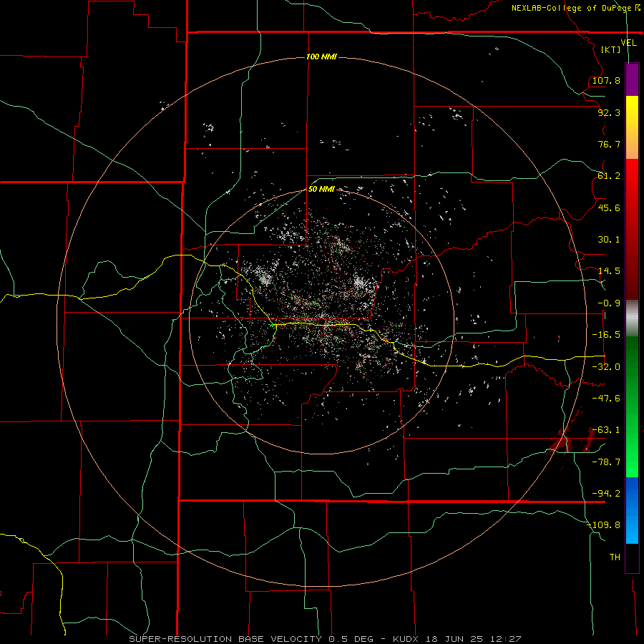Click the 107.8 velocity scale value

click(606, 80)
